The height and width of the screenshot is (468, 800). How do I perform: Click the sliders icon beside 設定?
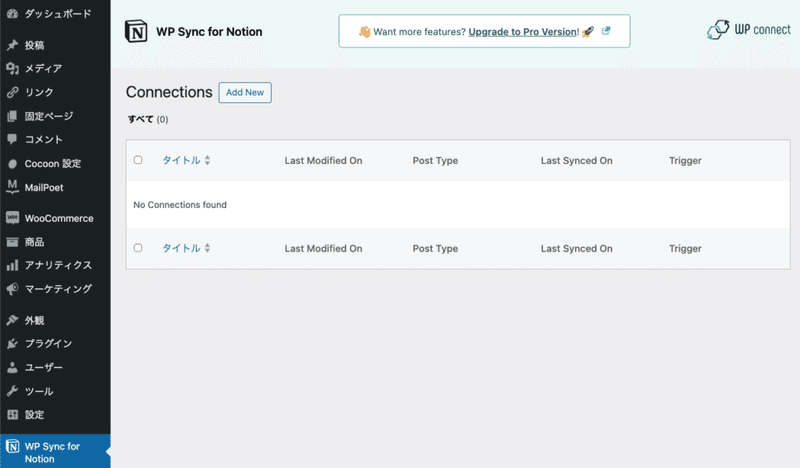12,414
